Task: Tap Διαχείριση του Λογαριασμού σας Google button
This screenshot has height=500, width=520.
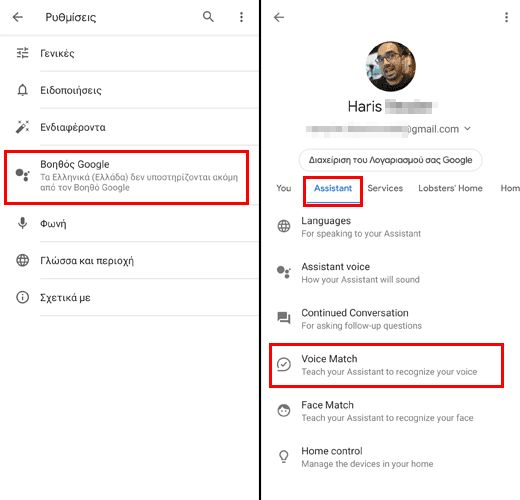Action: tap(390, 160)
